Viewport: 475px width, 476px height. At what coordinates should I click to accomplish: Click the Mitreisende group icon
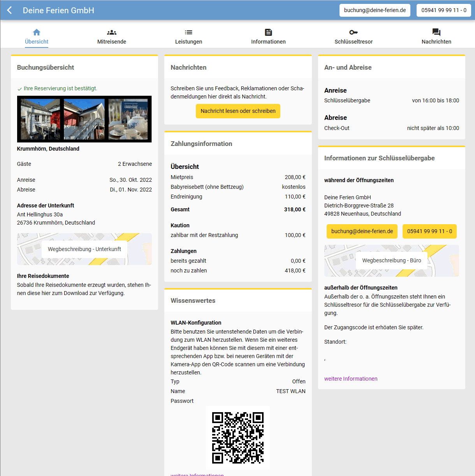coord(112,32)
